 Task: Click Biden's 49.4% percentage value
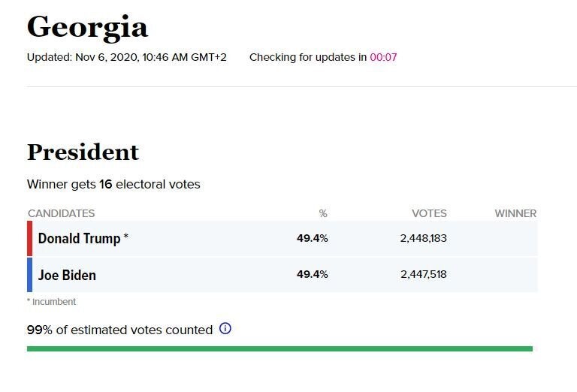pyautogui.click(x=313, y=274)
